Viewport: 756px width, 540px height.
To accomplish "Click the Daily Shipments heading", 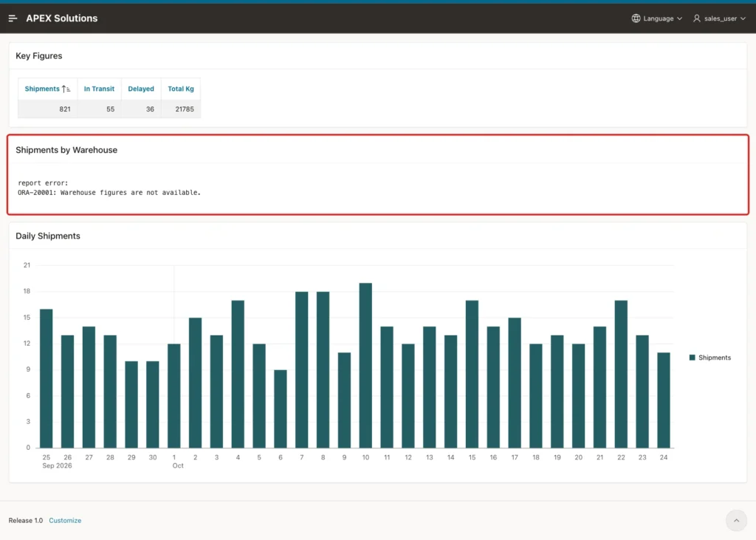I will 48,236.
